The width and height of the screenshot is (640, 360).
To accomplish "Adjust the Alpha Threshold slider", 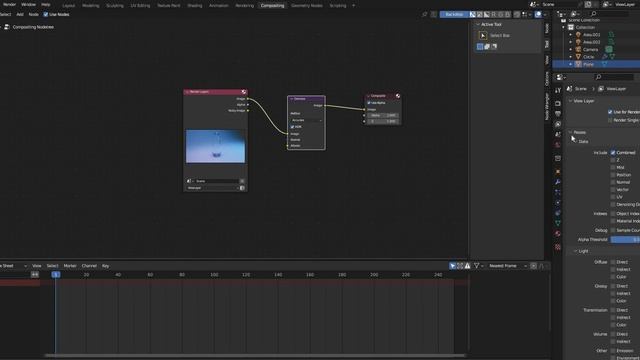I will coord(625,240).
